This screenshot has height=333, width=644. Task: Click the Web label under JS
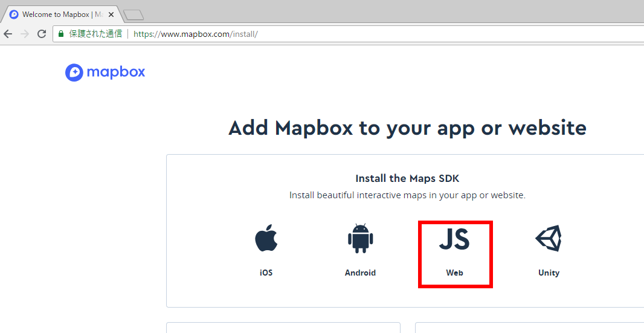pyautogui.click(x=455, y=273)
